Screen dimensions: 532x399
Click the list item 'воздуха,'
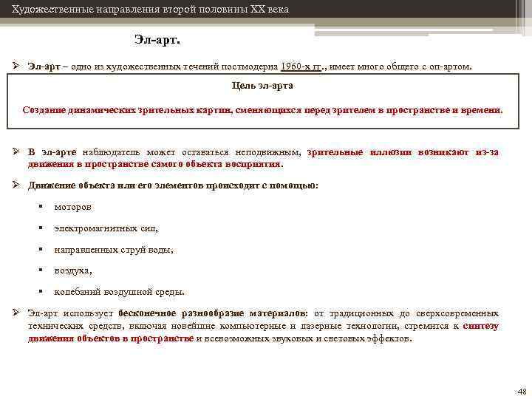point(73,270)
